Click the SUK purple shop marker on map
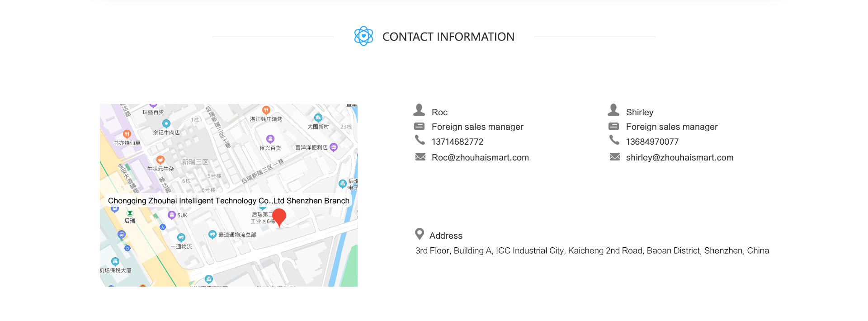868x321 pixels. [171, 215]
